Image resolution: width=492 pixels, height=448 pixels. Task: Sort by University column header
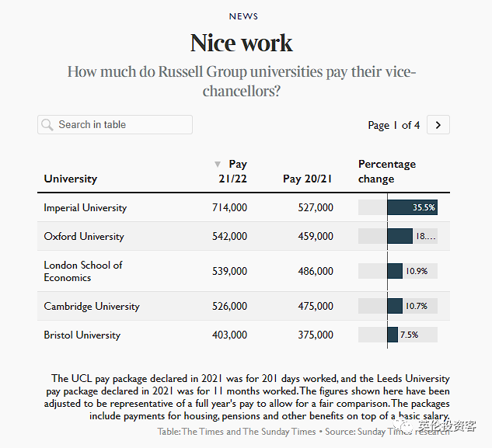71,179
